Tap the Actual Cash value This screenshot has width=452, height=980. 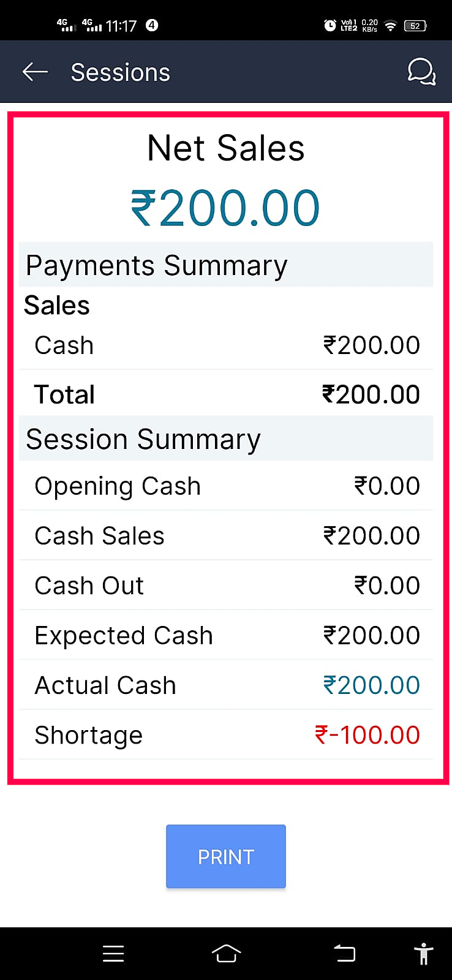click(371, 685)
